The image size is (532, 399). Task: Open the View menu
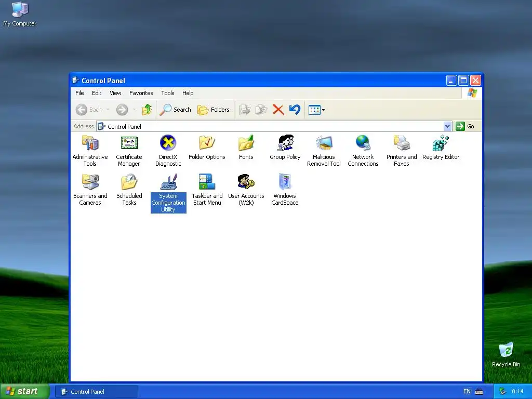(x=115, y=93)
